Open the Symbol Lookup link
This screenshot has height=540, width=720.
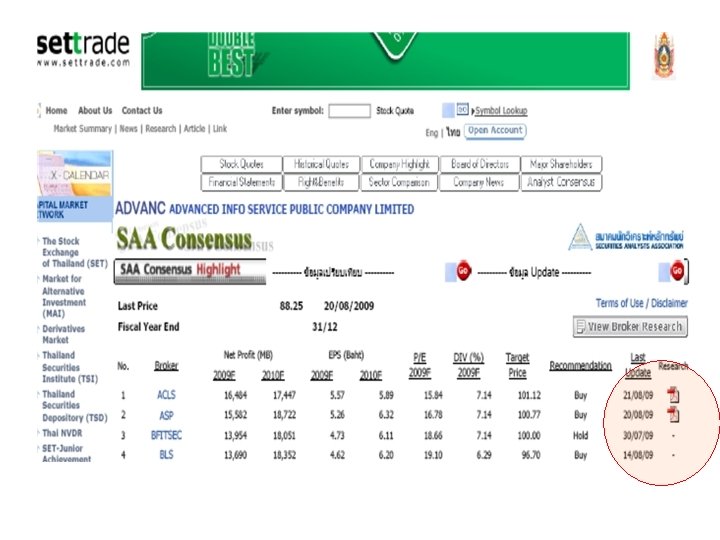point(501,111)
